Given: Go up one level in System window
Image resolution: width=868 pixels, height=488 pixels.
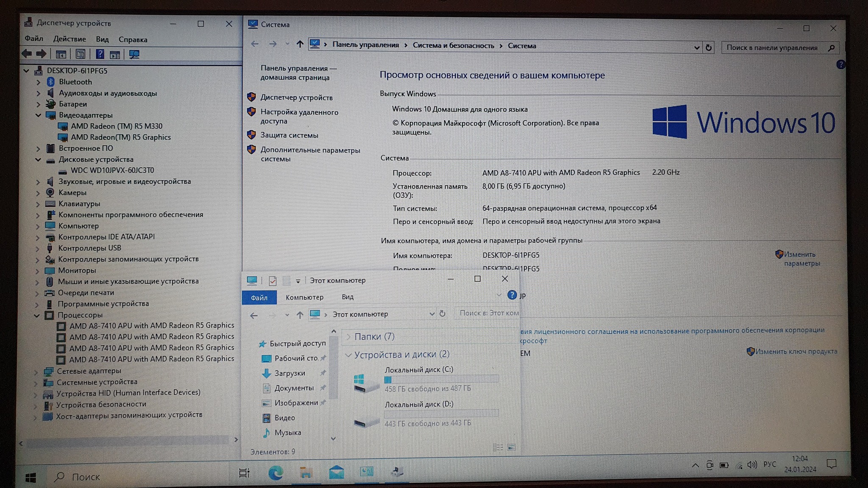Looking at the screenshot, I should tap(300, 44).
